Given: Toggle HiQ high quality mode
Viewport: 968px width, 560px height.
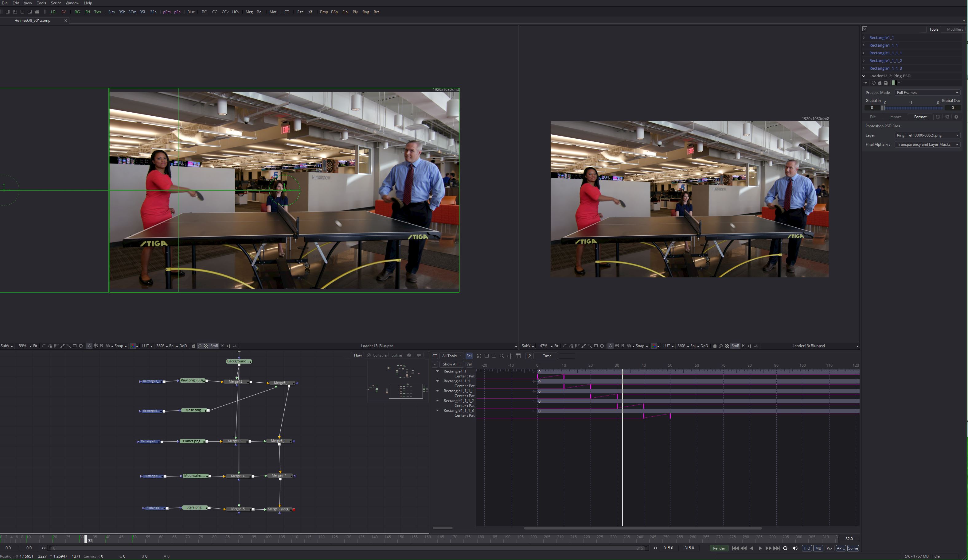Looking at the screenshot, I should tap(807, 548).
